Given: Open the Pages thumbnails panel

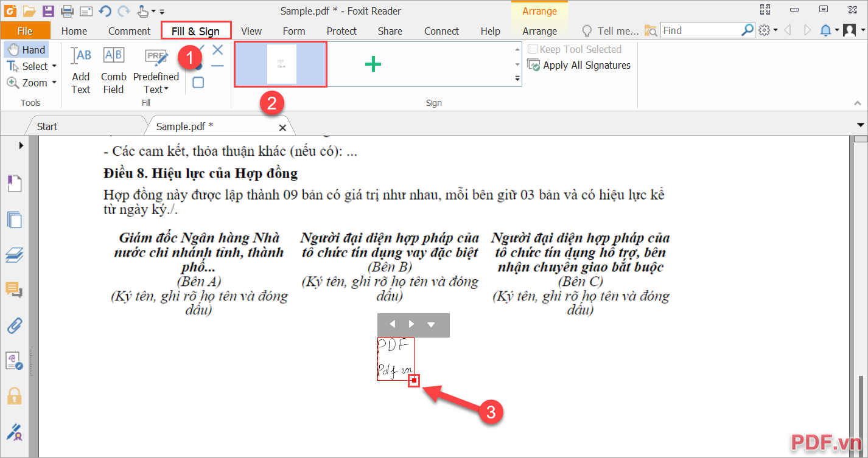Looking at the screenshot, I should [x=14, y=220].
